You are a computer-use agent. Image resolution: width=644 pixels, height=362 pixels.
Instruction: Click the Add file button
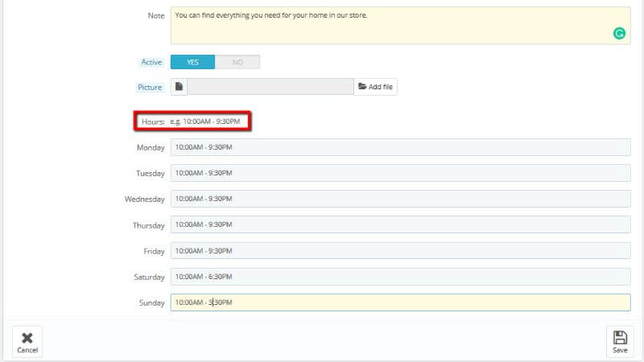point(375,87)
